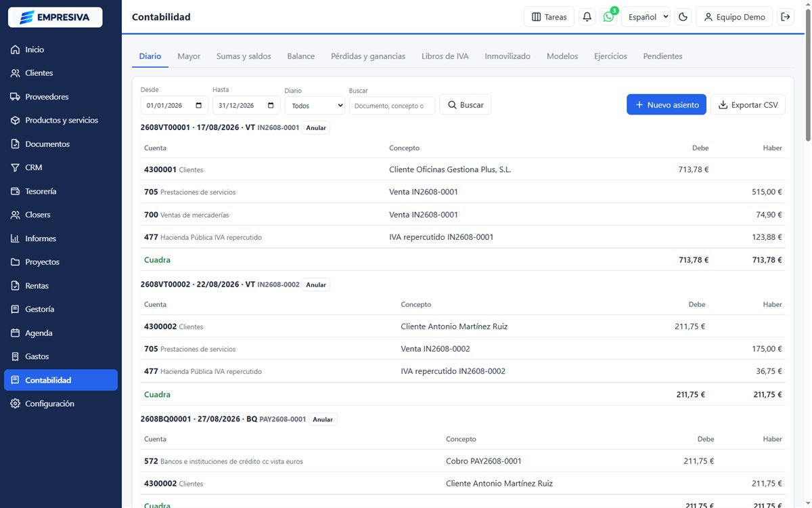Focus the Buscar document search field

pyautogui.click(x=392, y=105)
